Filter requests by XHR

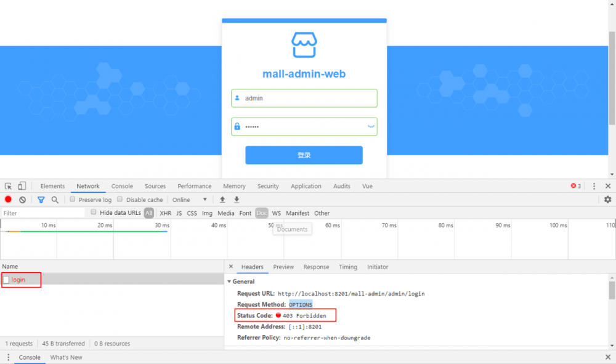[165, 213]
